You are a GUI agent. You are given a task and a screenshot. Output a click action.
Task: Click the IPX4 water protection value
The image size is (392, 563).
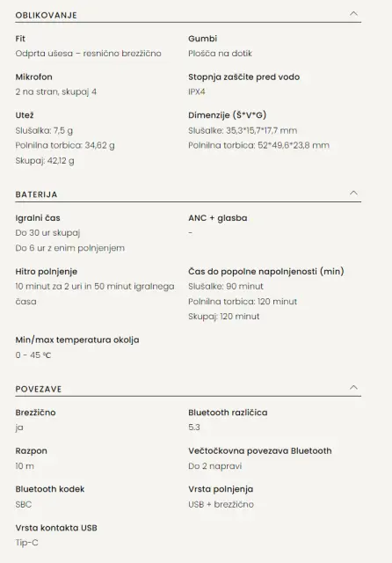coord(197,91)
